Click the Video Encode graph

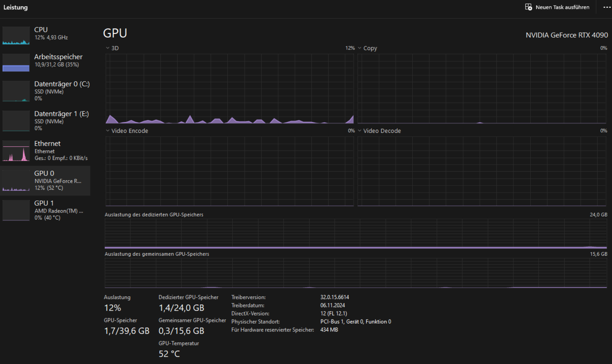point(229,171)
